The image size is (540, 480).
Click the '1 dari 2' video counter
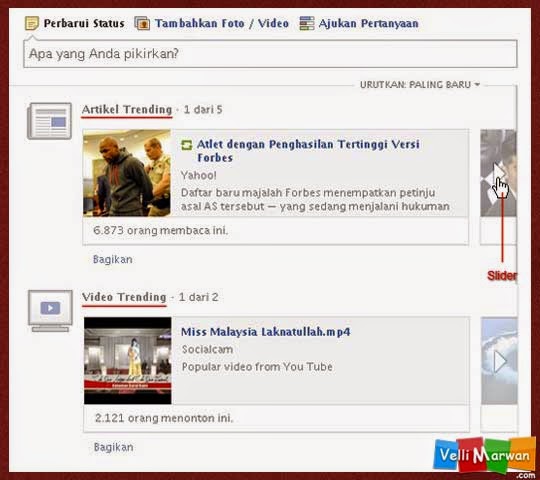pyautogui.click(x=198, y=297)
